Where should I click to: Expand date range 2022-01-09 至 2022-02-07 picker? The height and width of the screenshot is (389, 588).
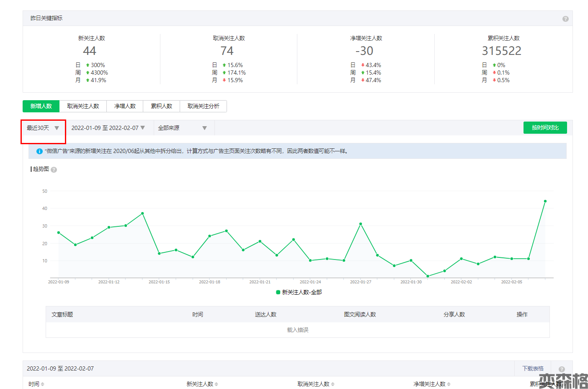click(x=108, y=128)
